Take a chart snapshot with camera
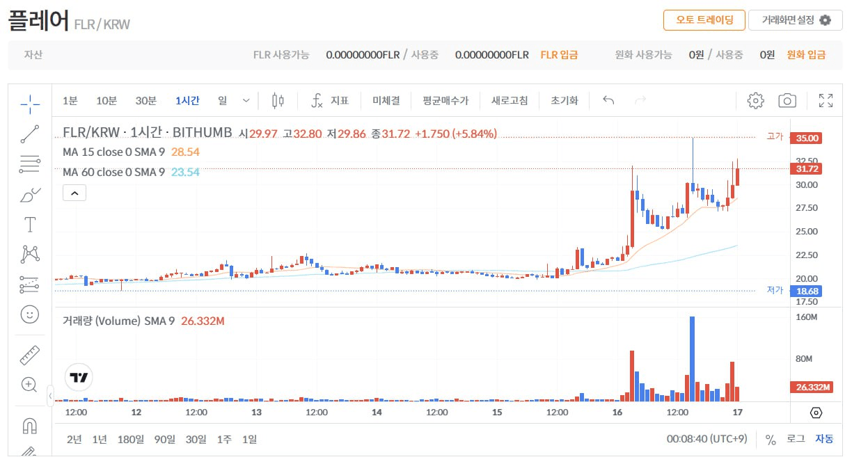This screenshot has width=868, height=464. coord(787,101)
